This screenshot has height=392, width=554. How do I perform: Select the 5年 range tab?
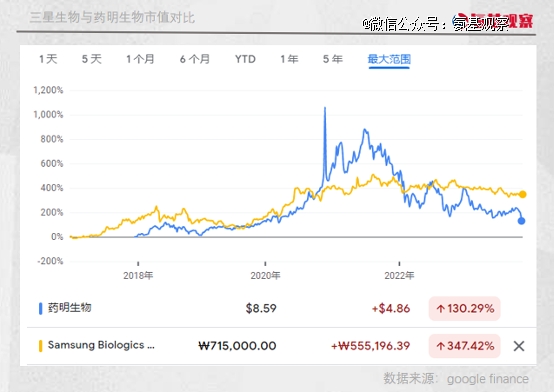coord(333,59)
